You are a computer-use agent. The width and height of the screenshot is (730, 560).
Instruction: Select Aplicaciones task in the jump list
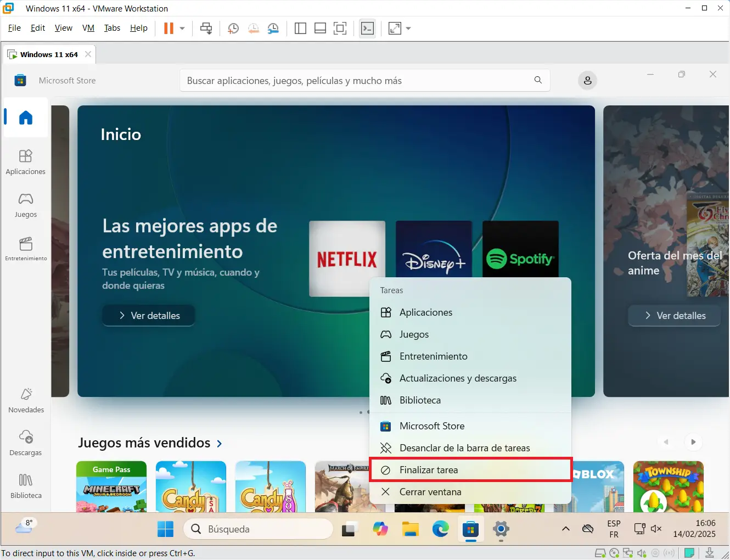[470, 312]
